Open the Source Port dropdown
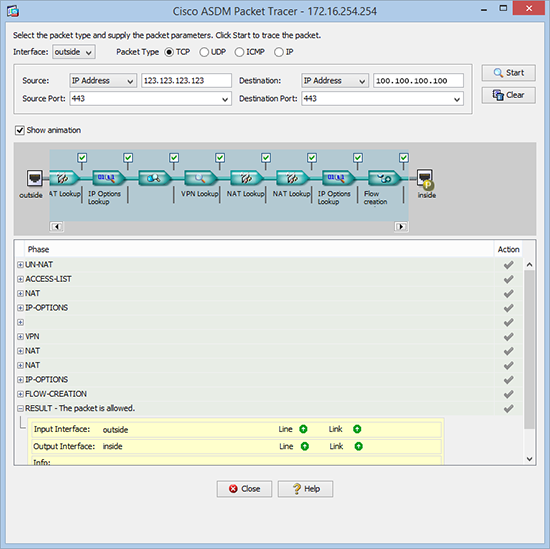The image size is (550, 549). pyautogui.click(x=225, y=99)
